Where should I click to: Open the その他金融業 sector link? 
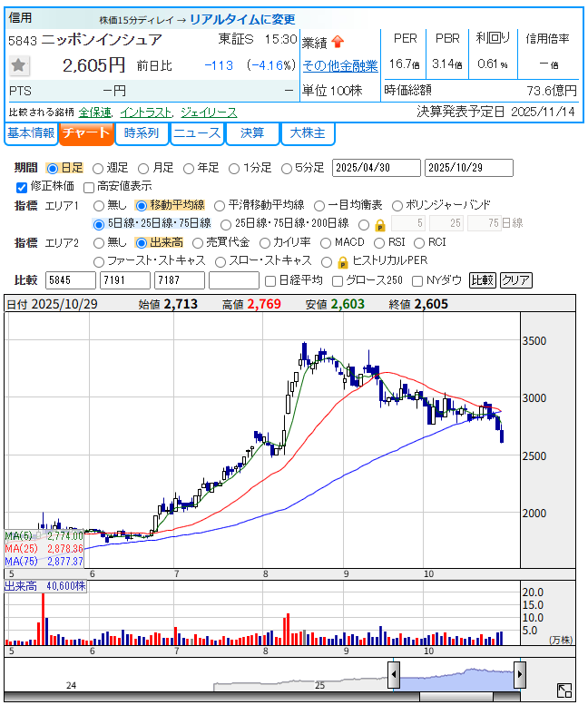point(339,65)
